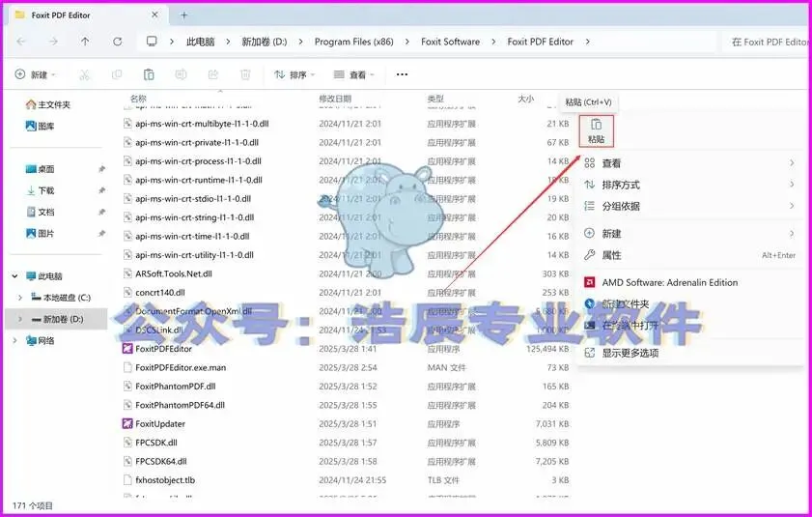The height and width of the screenshot is (517, 812).
Task: Open the New dropdown button
Action: [35, 74]
